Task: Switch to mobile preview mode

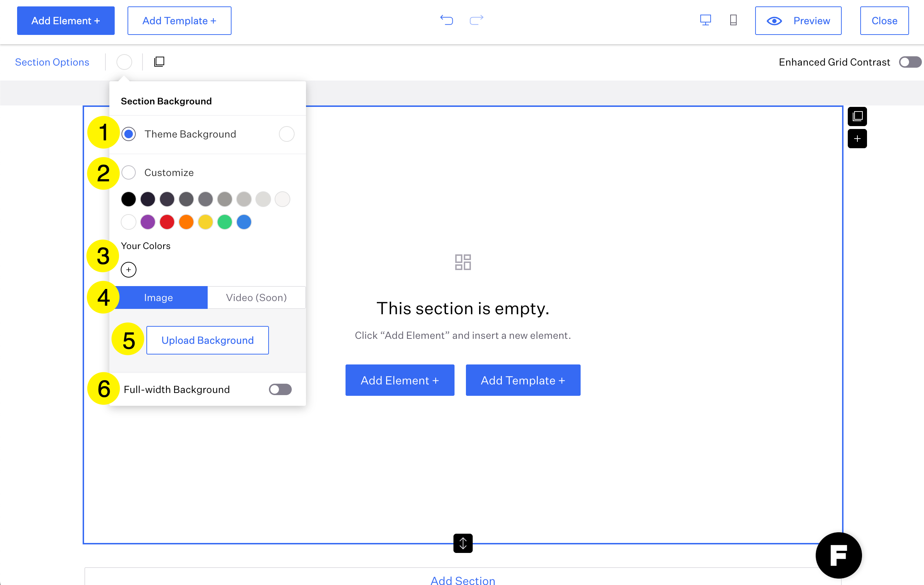Action: 733,20
